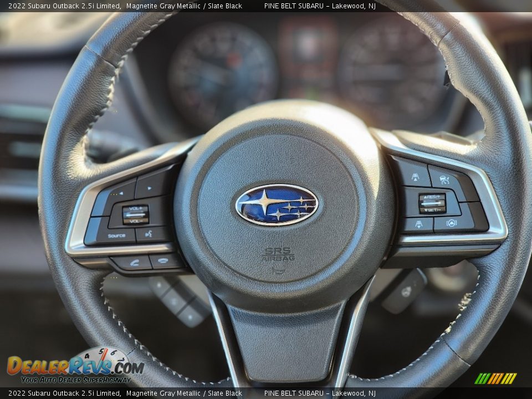532x399 pixels.
Task: Click the DealerRevs.com logo watermark
Action: tap(75, 367)
